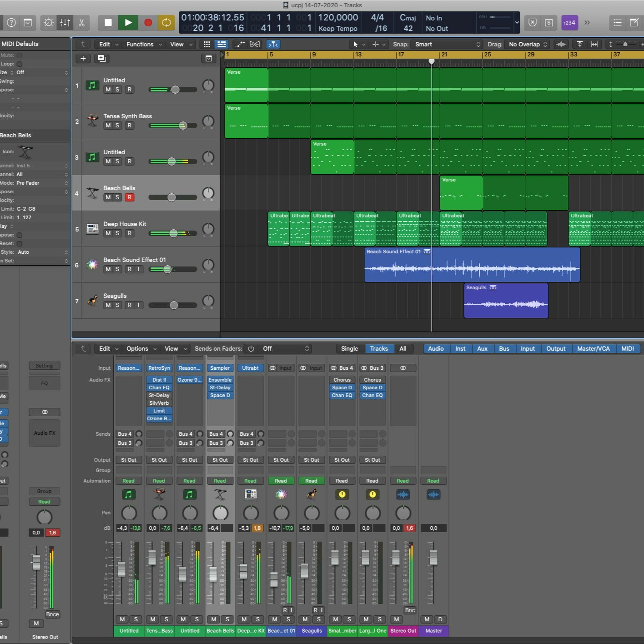Switch the mixer to the All view

pyautogui.click(x=403, y=349)
